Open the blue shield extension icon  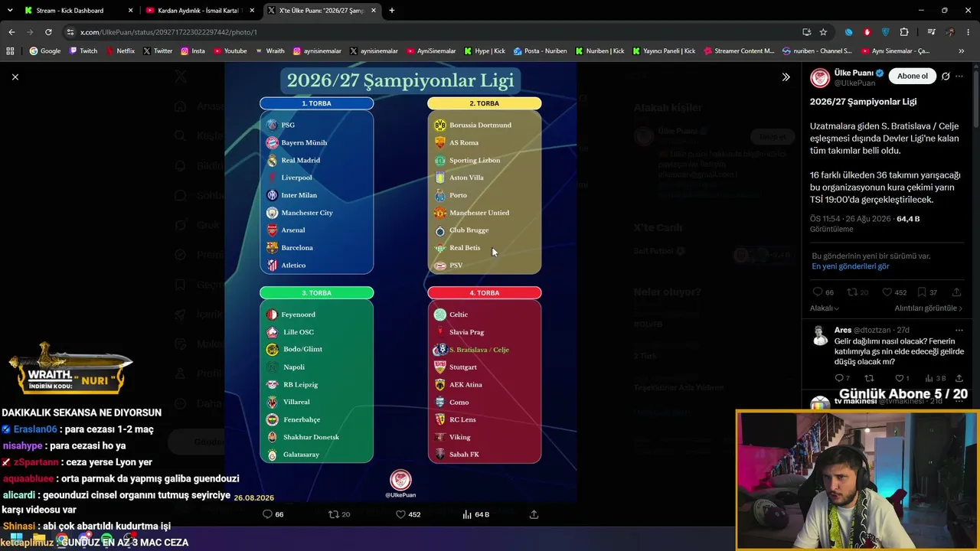click(x=886, y=32)
